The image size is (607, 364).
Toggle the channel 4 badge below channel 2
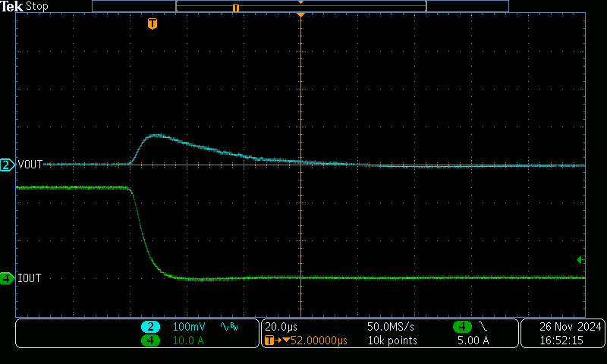150,340
